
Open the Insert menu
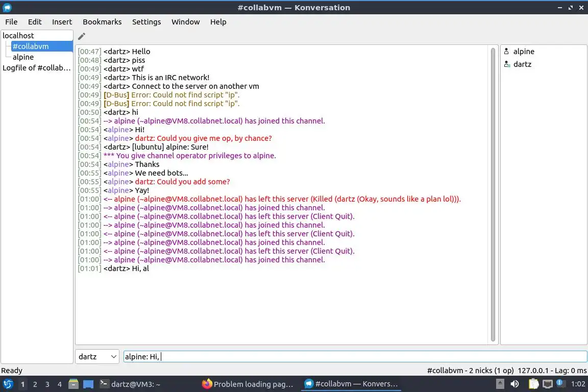(62, 22)
